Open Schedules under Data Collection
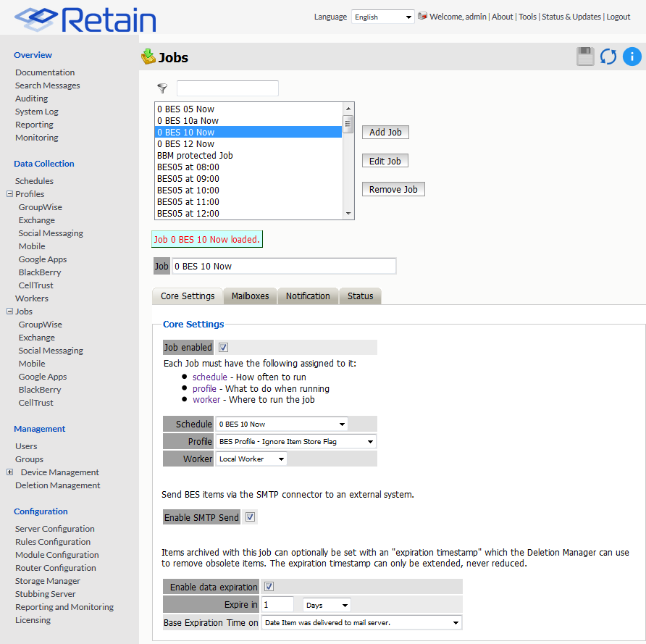The width and height of the screenshot is (646, 644). click(x=34, y=181)
